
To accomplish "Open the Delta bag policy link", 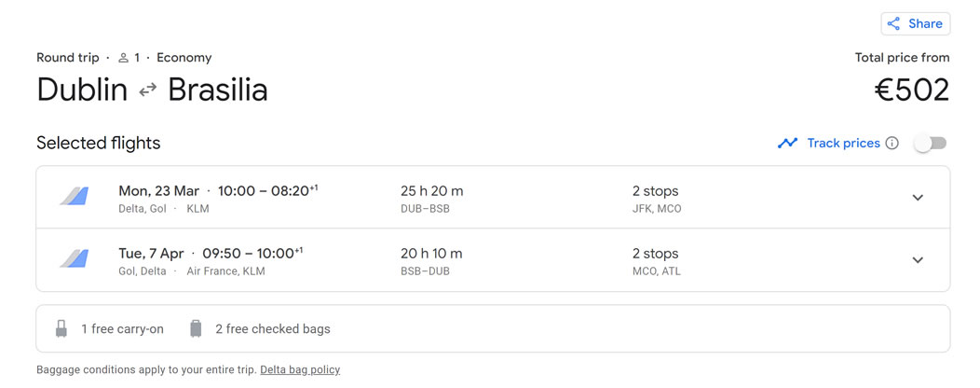I will [300, 370].
